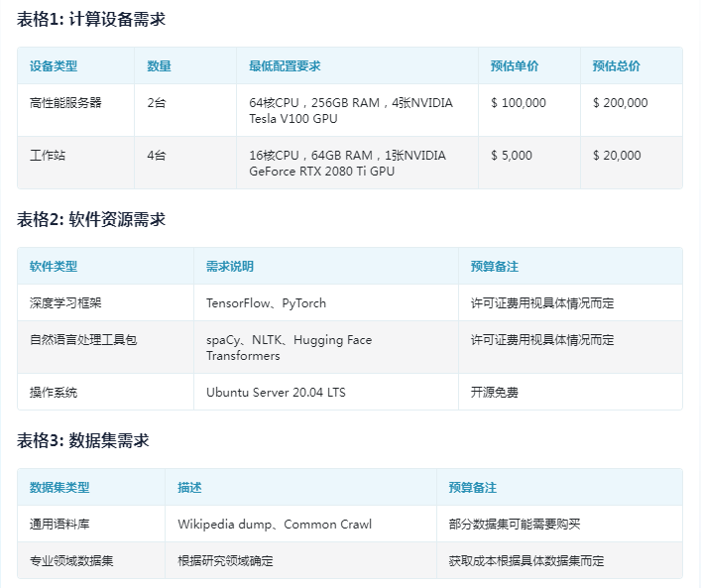701x588 pixels.
Task: Select the $ 20,000 total price cell
Action: (x=632, y=163)
